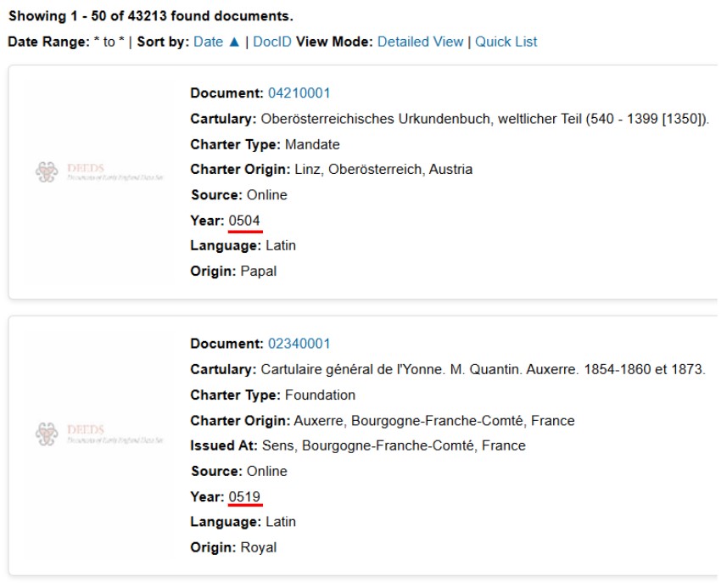Sort results by Date link
This screenshot has width=727, height=588.
tap(208, 42)
